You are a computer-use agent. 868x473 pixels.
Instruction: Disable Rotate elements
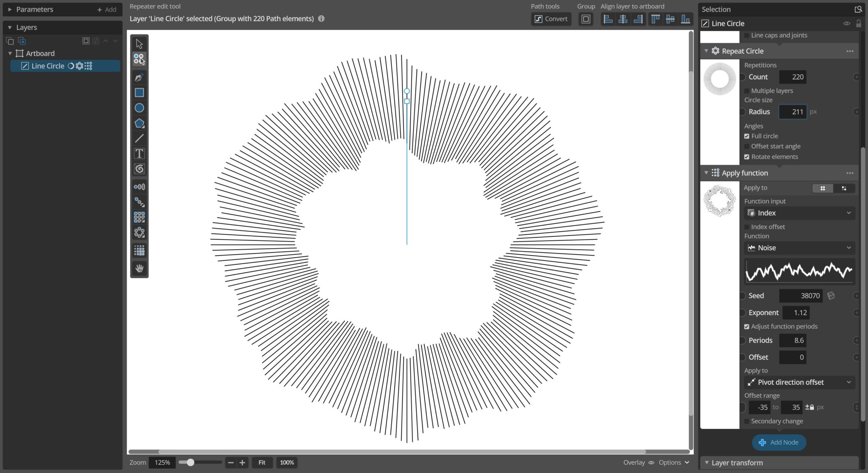[748, 157]
